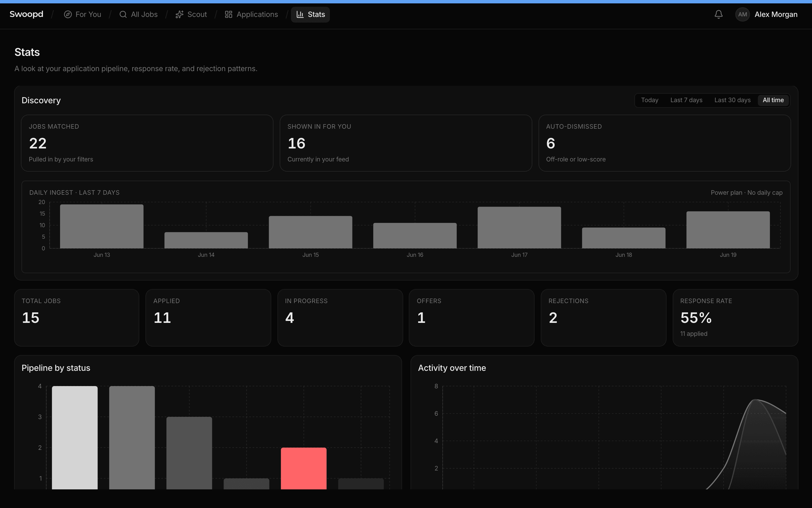The height and width of the screenshot is (508, 812).
Task: Click the compass icon beside For You
Action: pos(68,14)
